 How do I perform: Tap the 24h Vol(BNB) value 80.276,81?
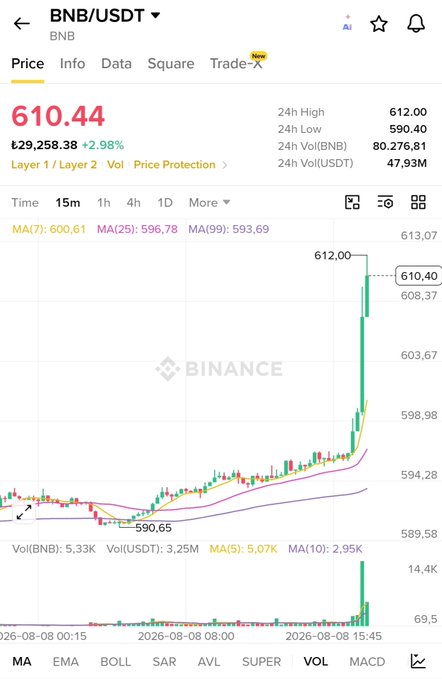pyautogui.click(x=400, y=146)
